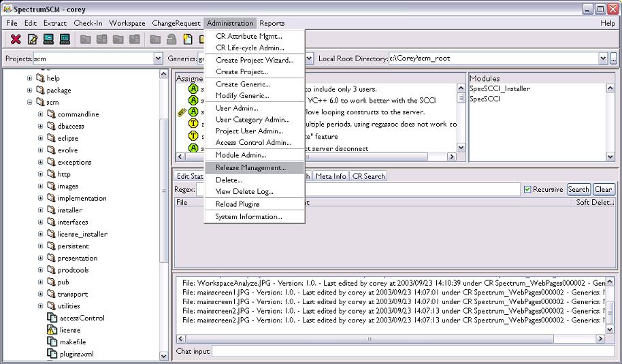Viewport: 622px width, 364px height.
Task: Click the file icon next to accessControl
Action: [x=52, y=318]
